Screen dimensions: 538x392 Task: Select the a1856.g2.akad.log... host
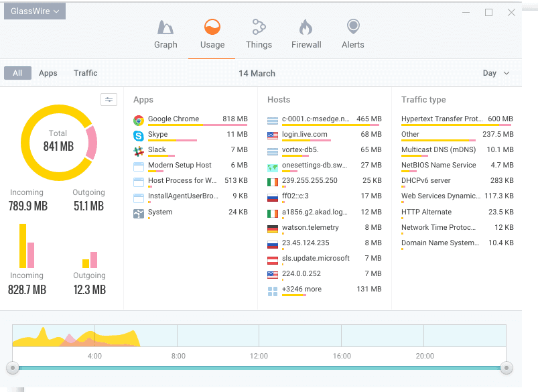tap(324, 213)
